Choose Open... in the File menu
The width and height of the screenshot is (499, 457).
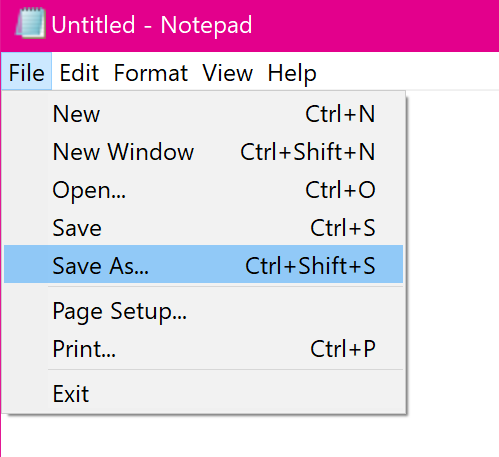coord(203,190)
